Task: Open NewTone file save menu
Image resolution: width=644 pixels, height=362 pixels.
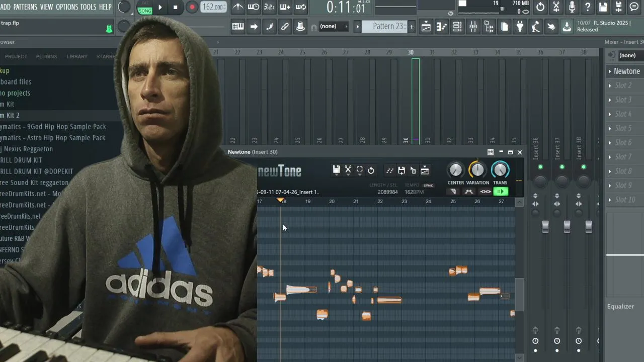Action: coord(336,170)
